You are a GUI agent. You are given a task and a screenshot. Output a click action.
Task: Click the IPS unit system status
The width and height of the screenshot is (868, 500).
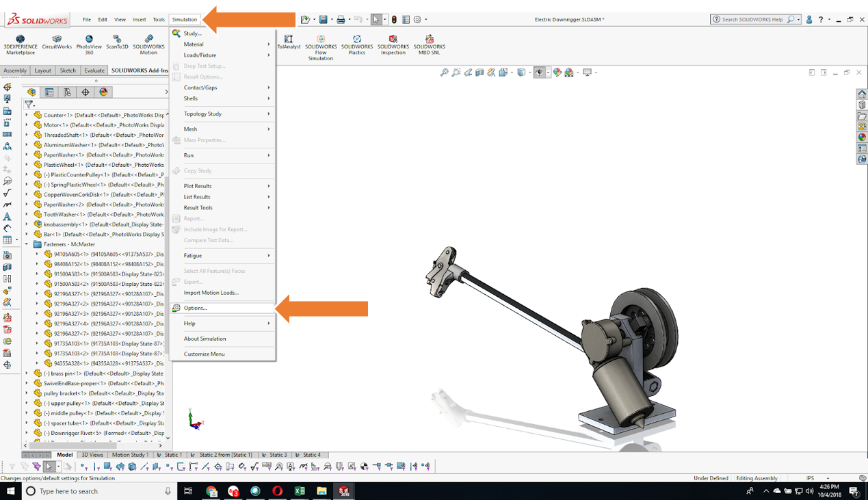point(811,478)
